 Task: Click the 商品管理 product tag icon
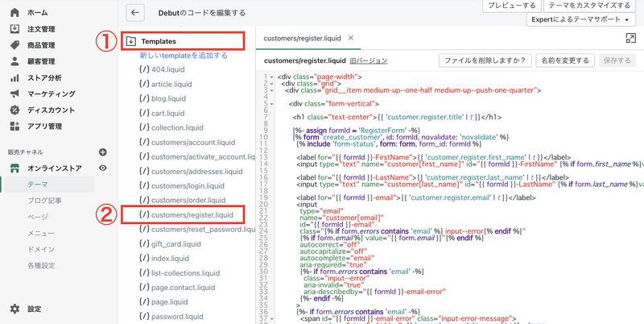click(x=14, y=45)
